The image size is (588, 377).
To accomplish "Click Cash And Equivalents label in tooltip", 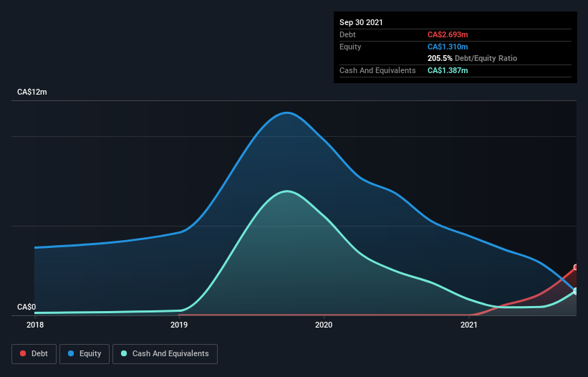I will pos(377,70).
